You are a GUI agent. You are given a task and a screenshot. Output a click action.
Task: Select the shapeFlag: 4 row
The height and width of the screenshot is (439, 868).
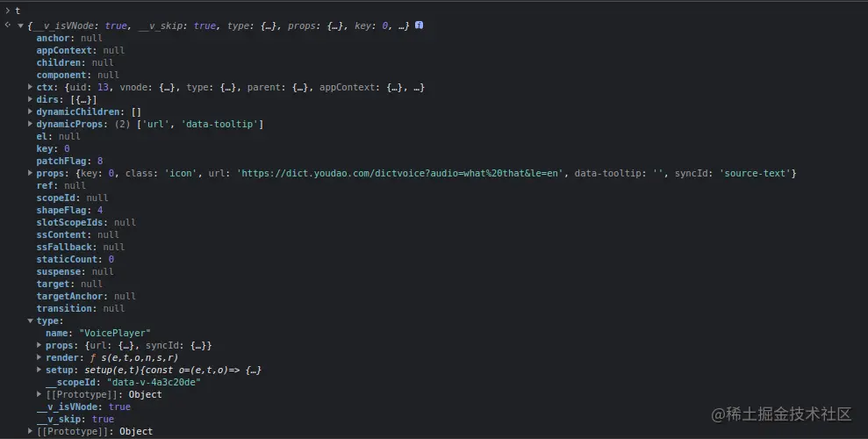(69, 211)
